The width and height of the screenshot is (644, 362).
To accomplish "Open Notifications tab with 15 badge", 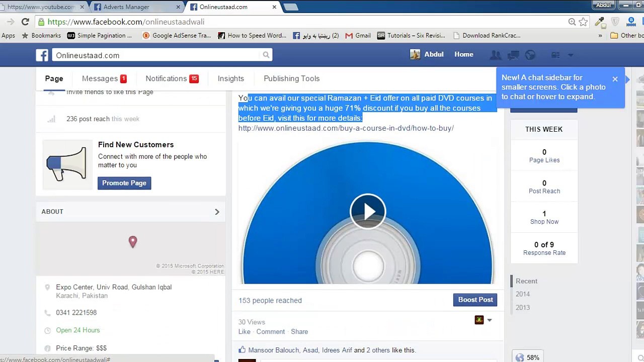I will click(172, 78).
